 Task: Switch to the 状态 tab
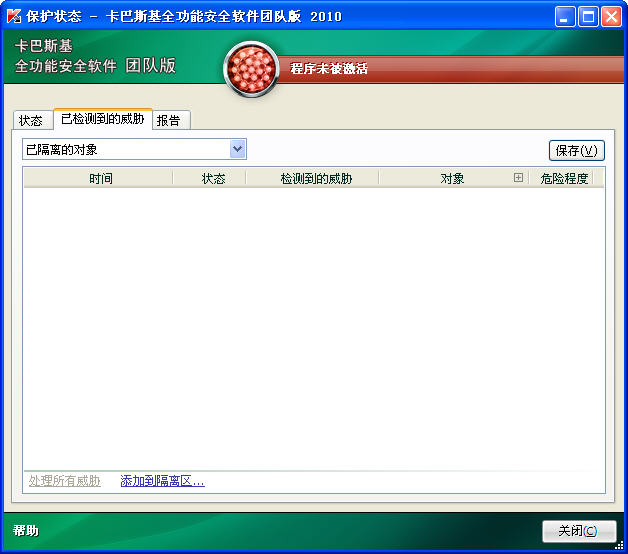pos(31,121)
